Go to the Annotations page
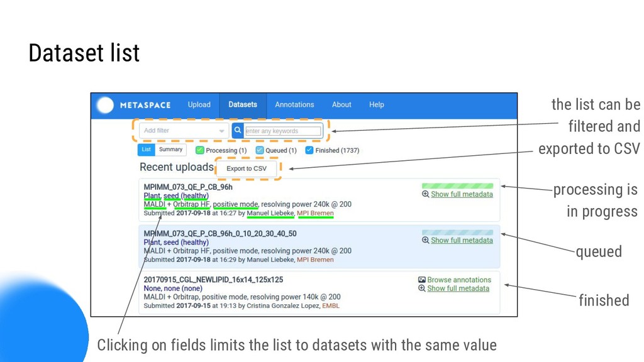This screenshot has width=644, height=362. click(294, 105)
